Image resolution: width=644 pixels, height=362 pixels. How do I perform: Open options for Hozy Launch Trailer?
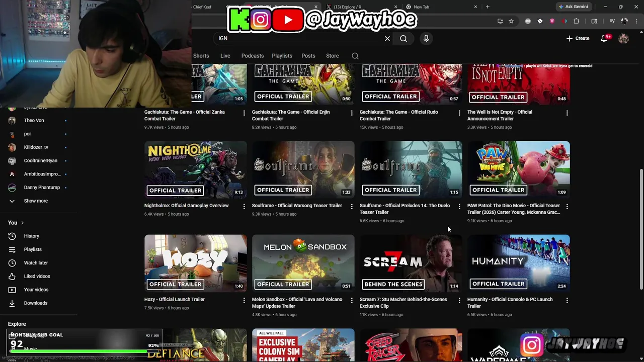pos(244,300)
